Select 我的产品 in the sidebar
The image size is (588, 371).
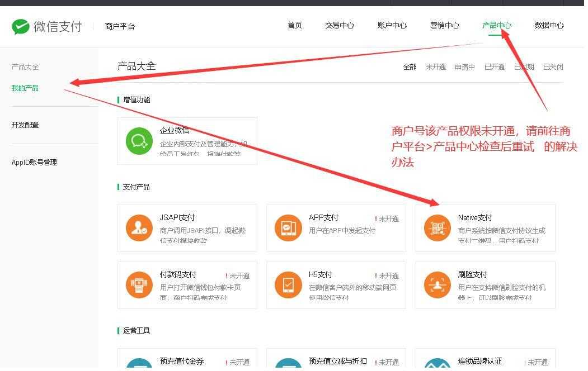(x=25, y=88)
